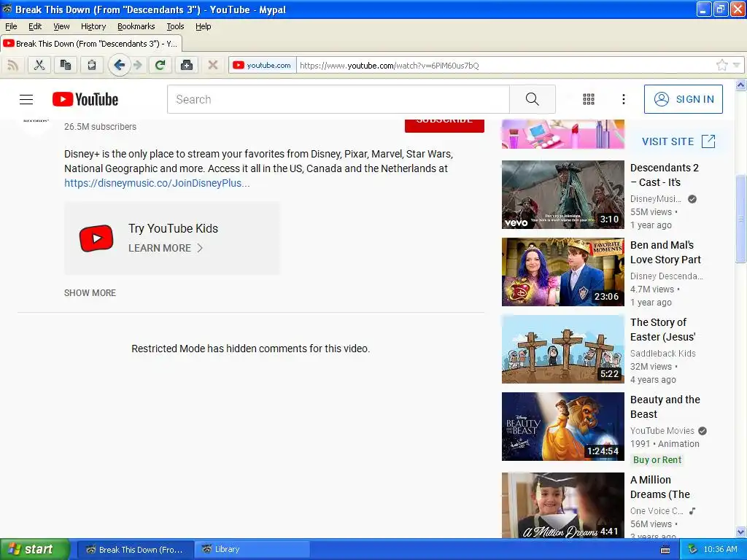Open the disneymusic.co JoinDisneyPlus link
This screenshot has height=560, width=747.
click(157, 183)
